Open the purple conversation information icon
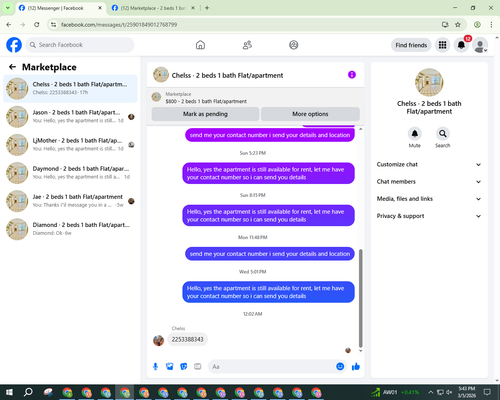 pos(352,75)
